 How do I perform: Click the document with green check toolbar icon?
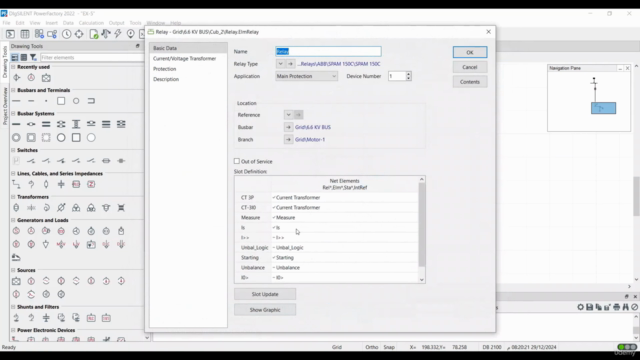pyautogui.click(x=94, y=34)
